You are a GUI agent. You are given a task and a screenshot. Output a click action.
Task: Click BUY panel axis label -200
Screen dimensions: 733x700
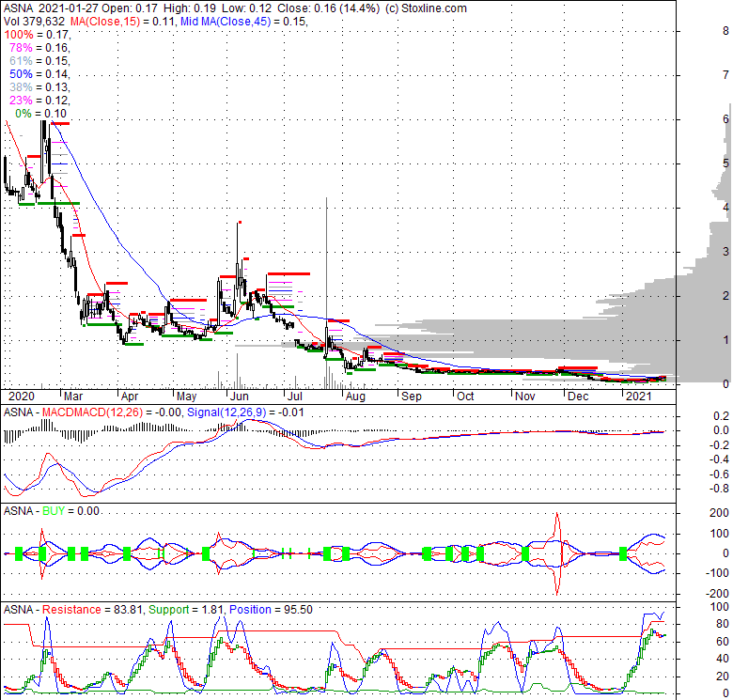pyautogui.click(x=717, y=593)
